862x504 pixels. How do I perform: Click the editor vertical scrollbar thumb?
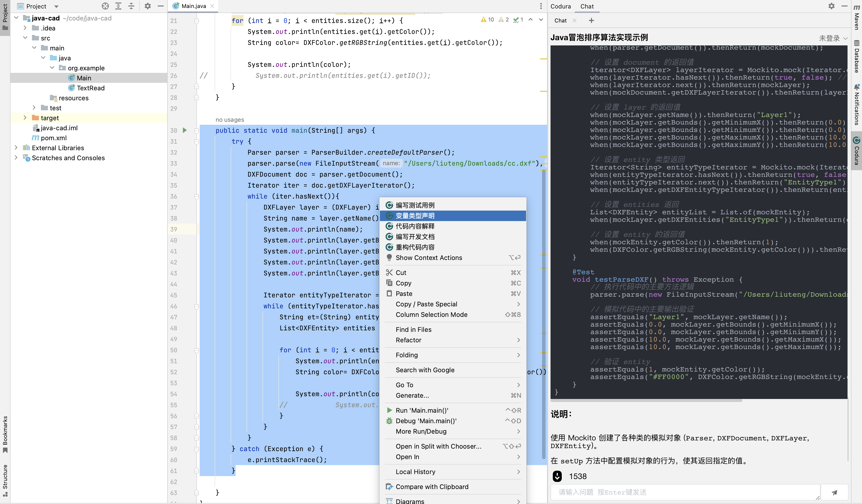(x=544, y=315)
